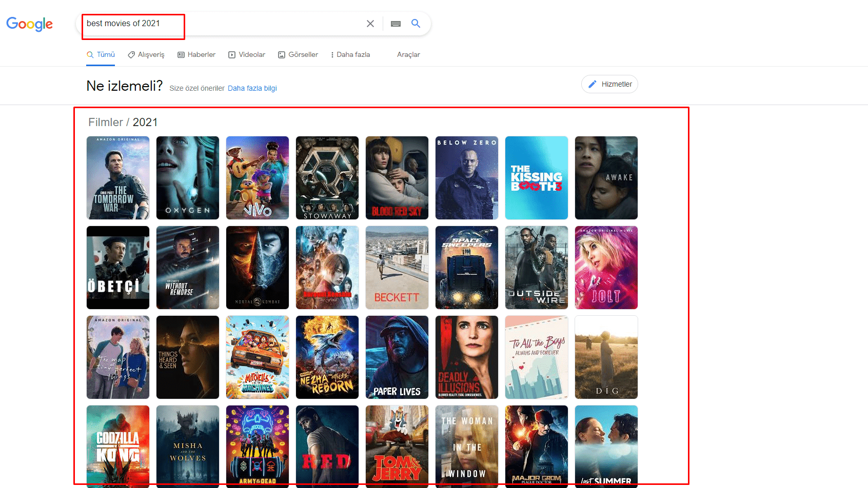Image resolution: width=868 pixels, height=488 pixels.
Task: Open the Haberler tab
Action: (x=196, y=55)
